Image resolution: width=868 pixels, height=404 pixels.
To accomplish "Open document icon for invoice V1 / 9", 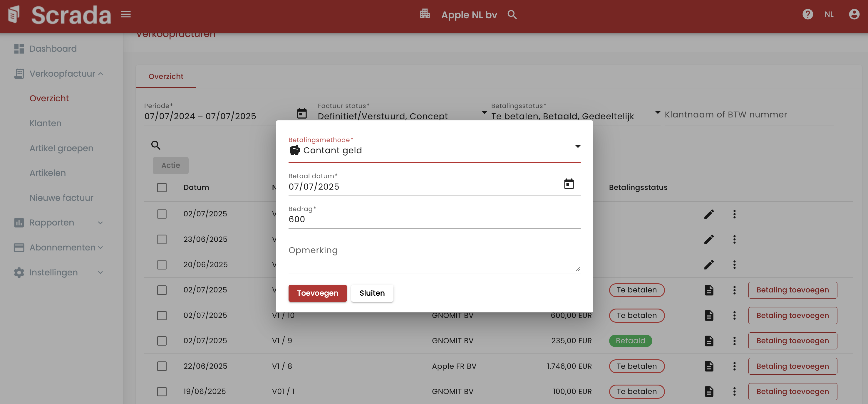I will 709,341.
